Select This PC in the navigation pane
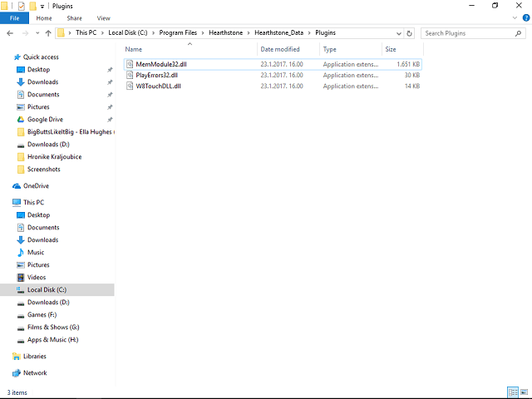Screen dimensions: 532x399 coord(33,203)
